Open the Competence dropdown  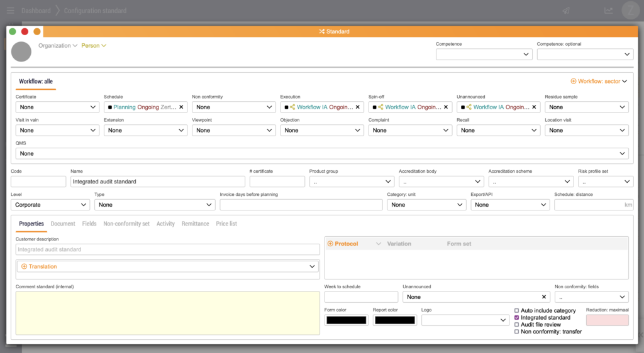pos(484,55)
